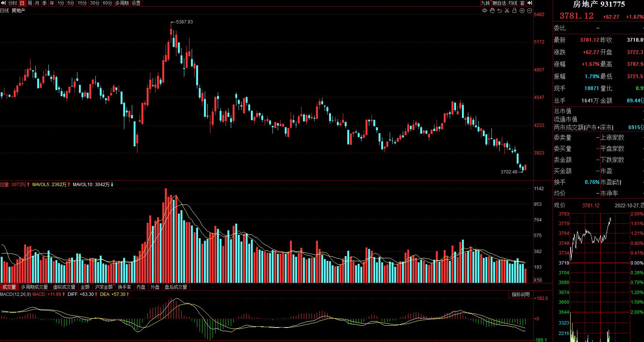This screenshot has width=644, height=342.
Task: Click 删自选 to remove from watchlist
Action: point(499,3)
